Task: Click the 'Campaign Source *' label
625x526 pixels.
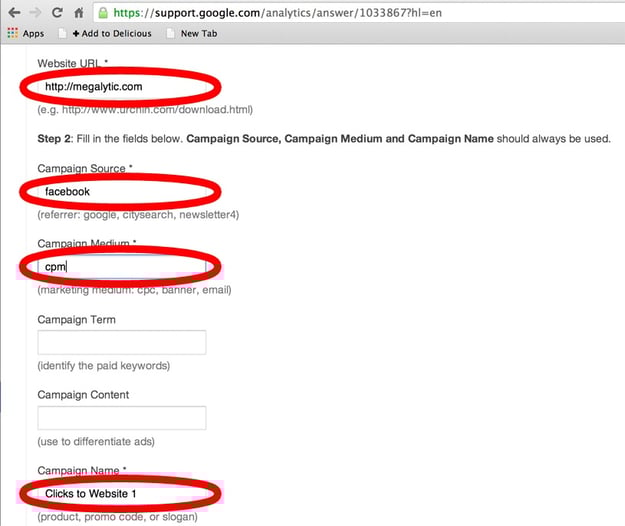Action: [85, 168]
